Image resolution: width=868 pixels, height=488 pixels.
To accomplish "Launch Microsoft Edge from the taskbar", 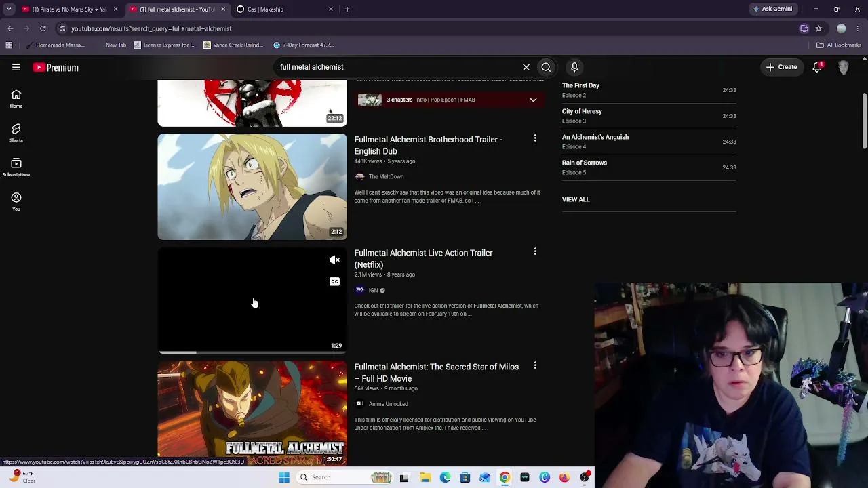I will (445, 477).
